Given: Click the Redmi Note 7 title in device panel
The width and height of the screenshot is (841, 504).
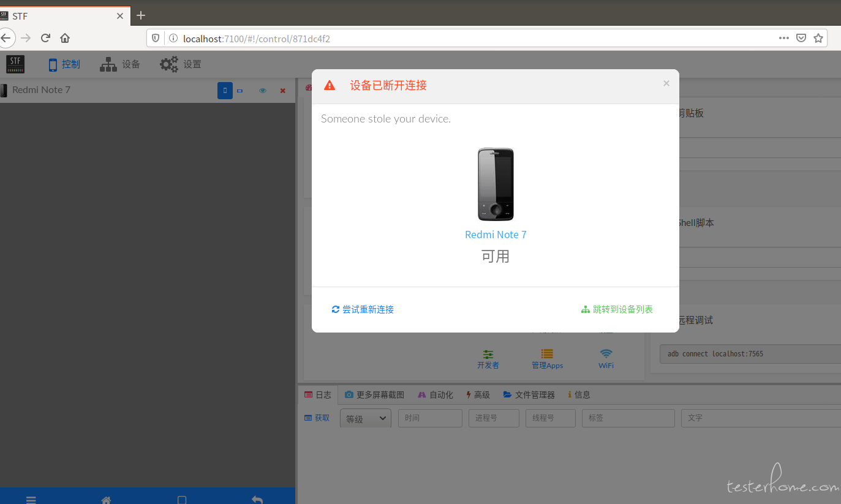Looking at the screenshot, I should pos(41,90).
